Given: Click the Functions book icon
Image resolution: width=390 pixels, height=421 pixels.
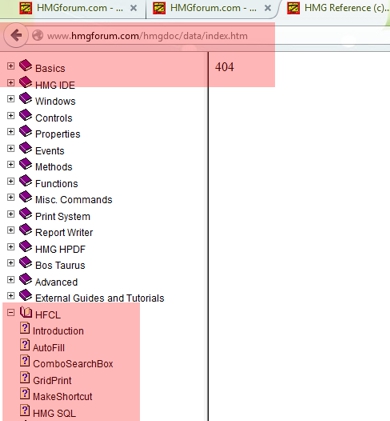Looking at the screenshot, I should (x=25, y=181).
